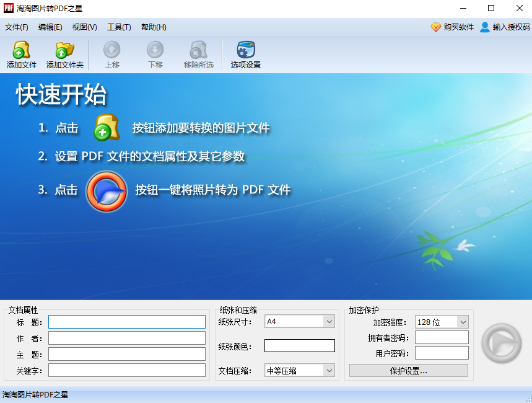532x403 pixels.
Task: Open the Help (帮助) menu
Action: [154, 27]
